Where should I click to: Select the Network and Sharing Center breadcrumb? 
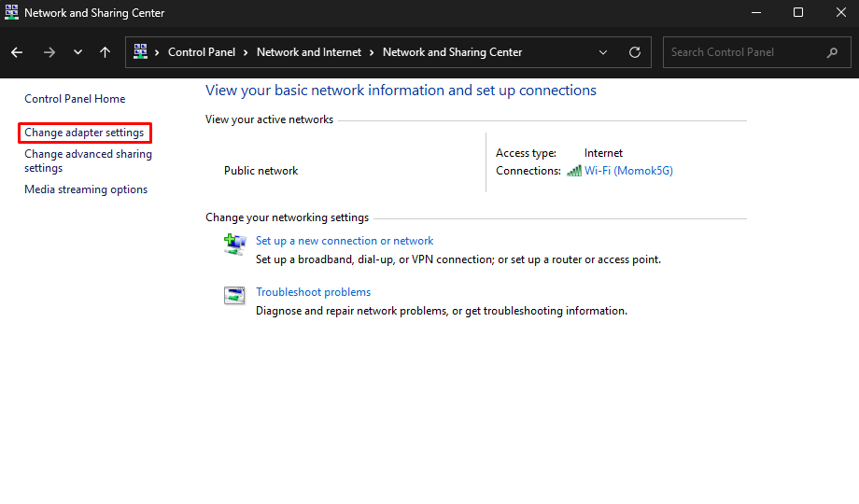coord(452,52)
